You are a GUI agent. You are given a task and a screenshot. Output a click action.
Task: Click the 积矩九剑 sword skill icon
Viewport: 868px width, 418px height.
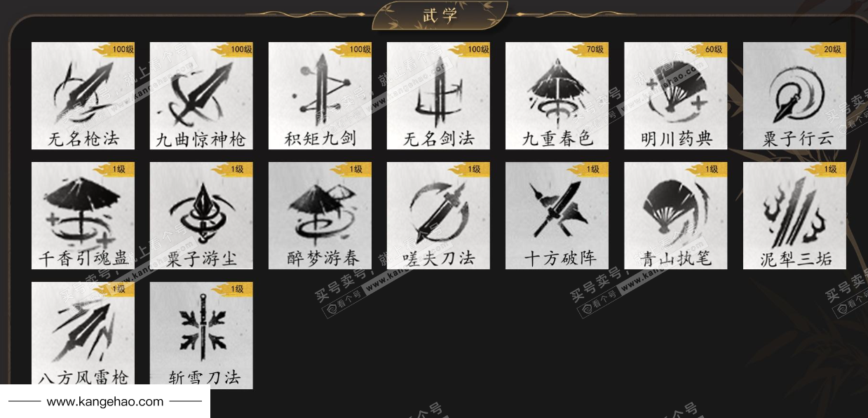click(x=320, y=96)
